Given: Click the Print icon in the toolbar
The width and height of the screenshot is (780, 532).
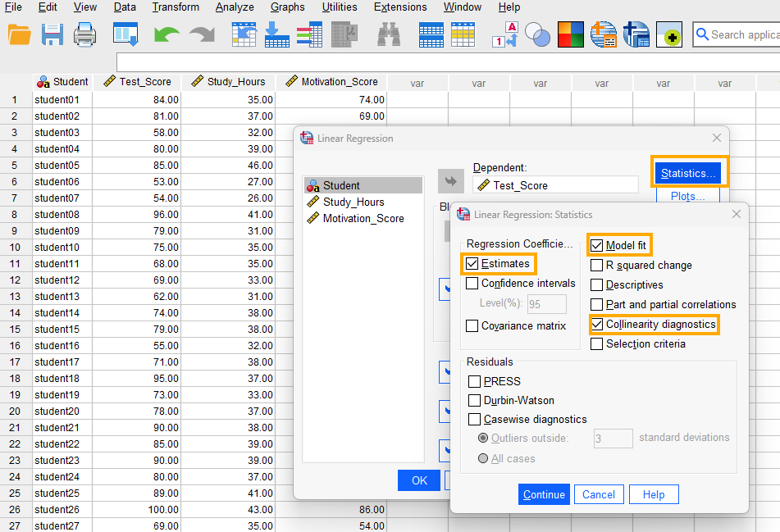Looking at the screenshot, I should (x=85, y=34).
